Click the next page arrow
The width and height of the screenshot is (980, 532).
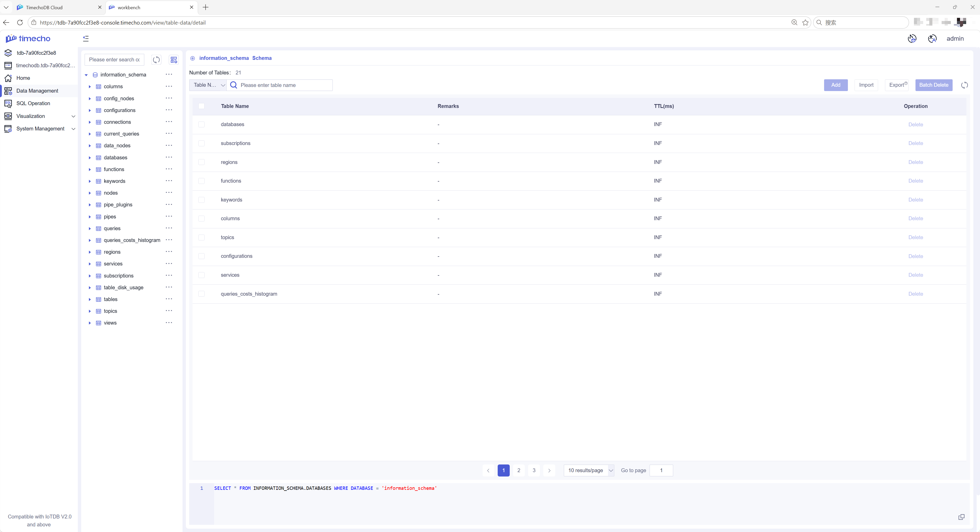click(549, 470)
